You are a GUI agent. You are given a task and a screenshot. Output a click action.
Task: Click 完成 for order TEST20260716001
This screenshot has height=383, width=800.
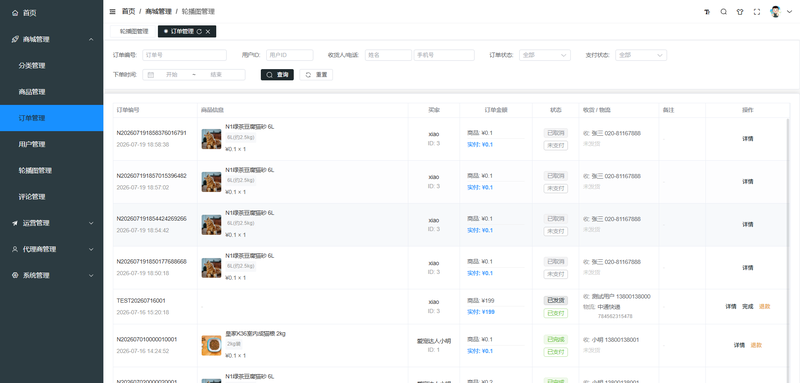pyautogui.click(x=747, y=307)
